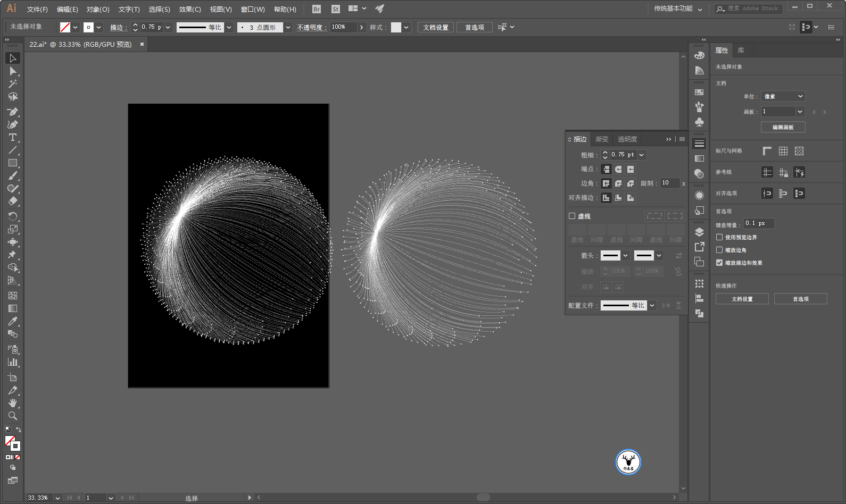Choose miter join corner option
Viewport: 846px width, 504px height.
coord(606,183)
